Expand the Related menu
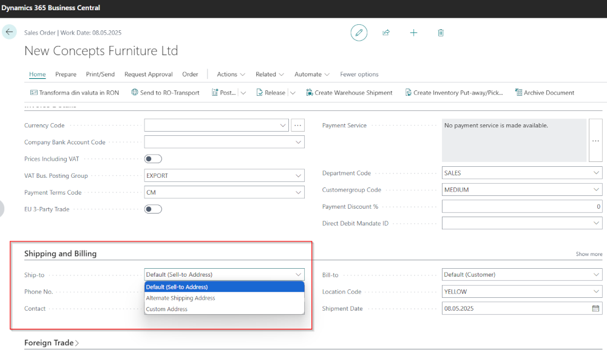The image size is (607, 364). (x=270, y=74)
